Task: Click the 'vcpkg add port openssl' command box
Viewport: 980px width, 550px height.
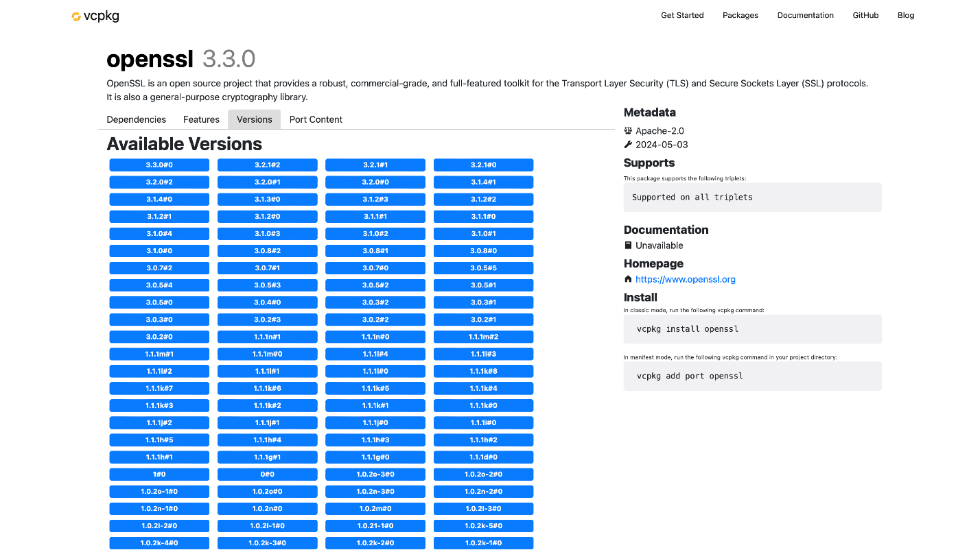Action: pos(752,376)
